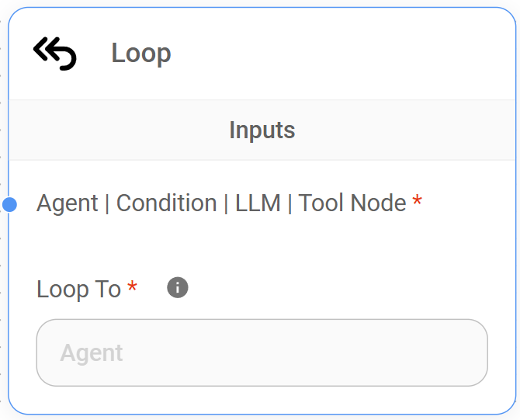520x420 pixels.
Task: Click the info icon beside Loop To
Action: (x=178, y=288)
